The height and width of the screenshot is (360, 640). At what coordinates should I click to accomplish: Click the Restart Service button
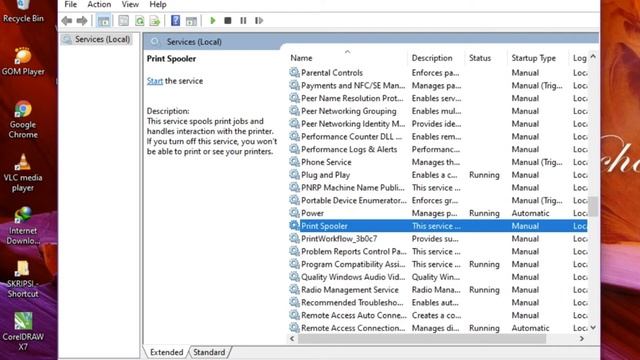tap(259, 20)
